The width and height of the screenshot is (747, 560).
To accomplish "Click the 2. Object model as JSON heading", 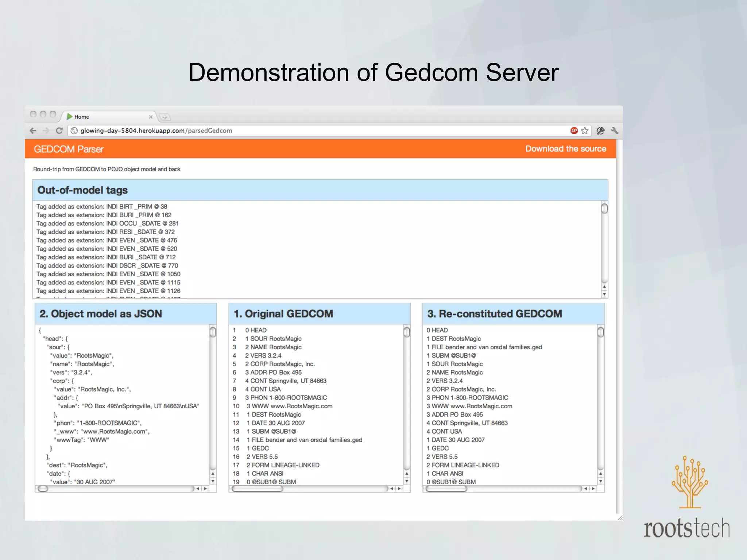I will pos(101,314).
